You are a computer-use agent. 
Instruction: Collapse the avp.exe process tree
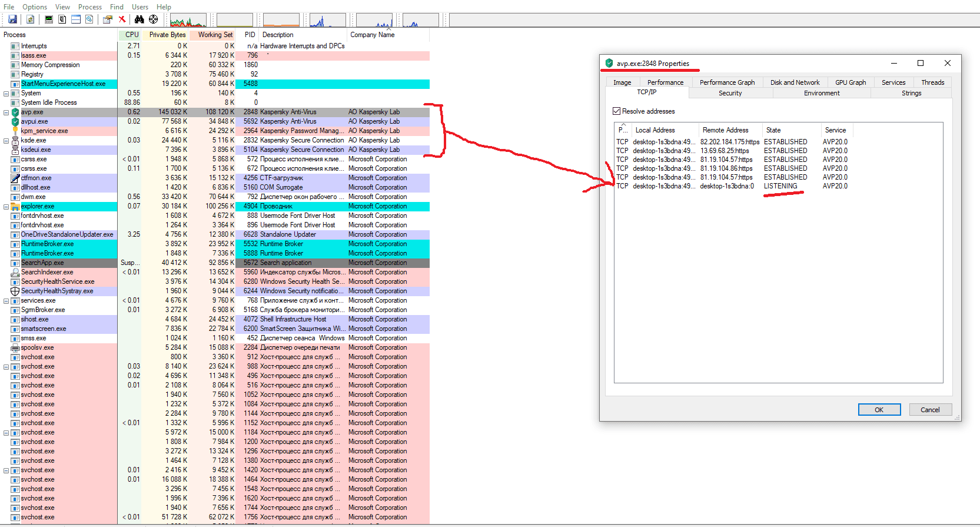(6, 112)
